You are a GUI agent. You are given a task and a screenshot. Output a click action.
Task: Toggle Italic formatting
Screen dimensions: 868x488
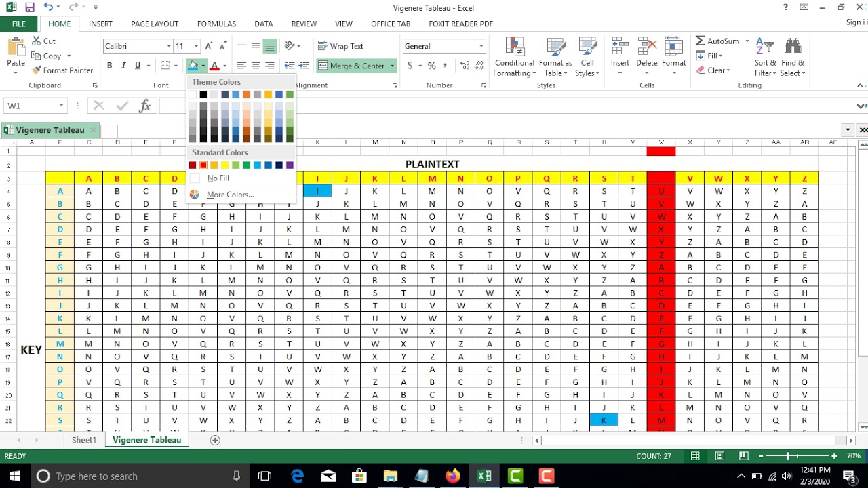(x=123, y=66)
